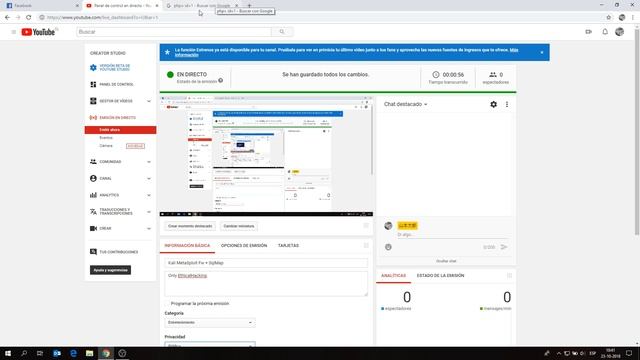
Task: Click the Tus contribuciones icon
Action: 93,252
